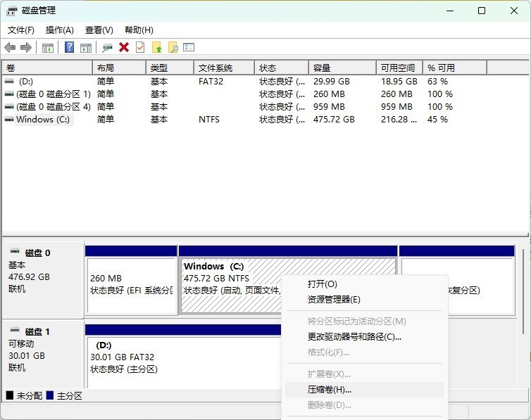Open the 操作(A) menu
Image resolution: width=531 pixels, height=420 pixels.
(x=60, y=30)
